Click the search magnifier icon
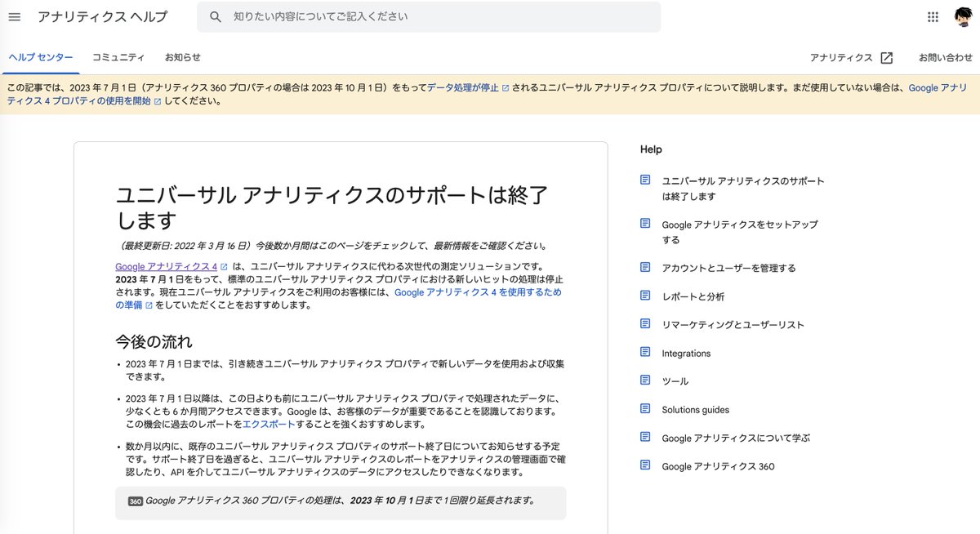 pyautogui.click(x=216, y=17)
